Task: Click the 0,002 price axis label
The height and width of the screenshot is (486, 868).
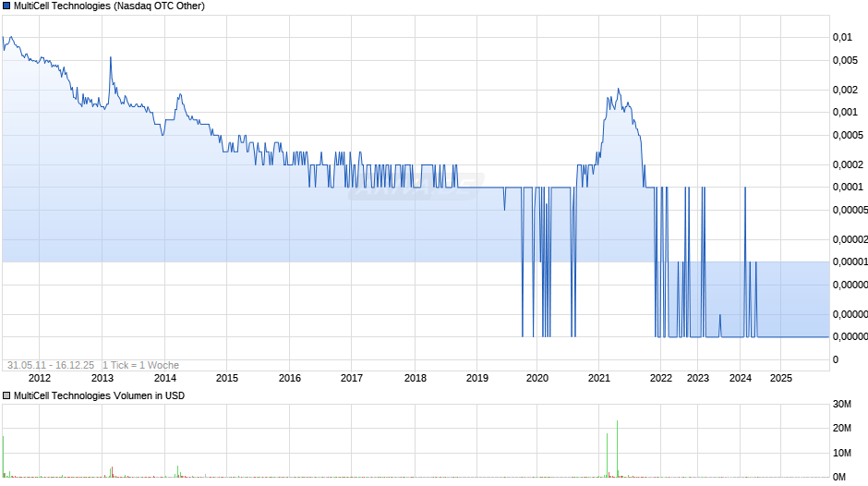Action: pos(845,90)
